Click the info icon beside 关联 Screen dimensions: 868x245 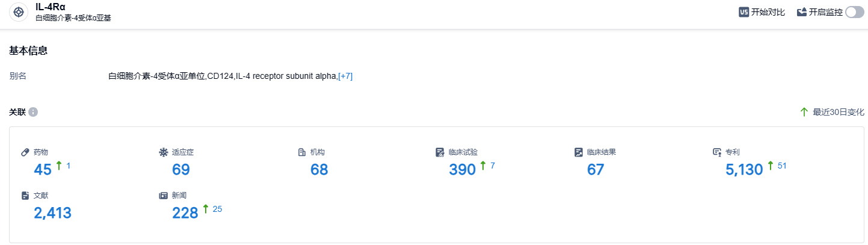pyautogui.click(x=33, y=113)
